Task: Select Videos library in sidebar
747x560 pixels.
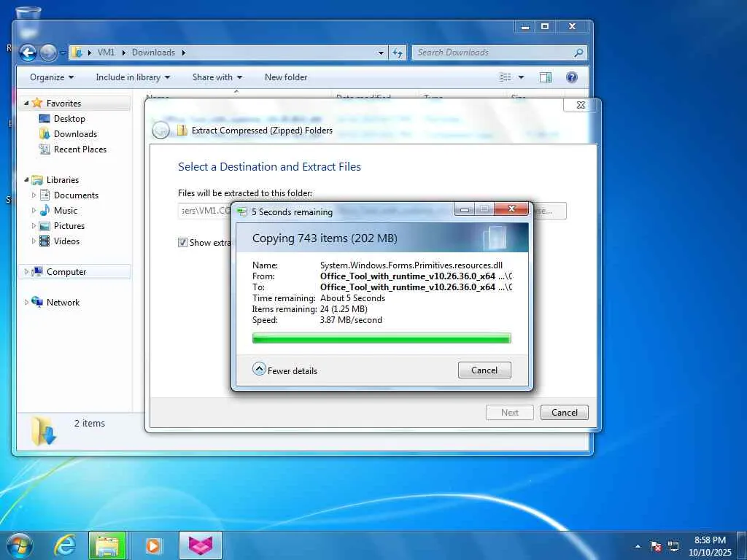Action: (x=66, y=241)
